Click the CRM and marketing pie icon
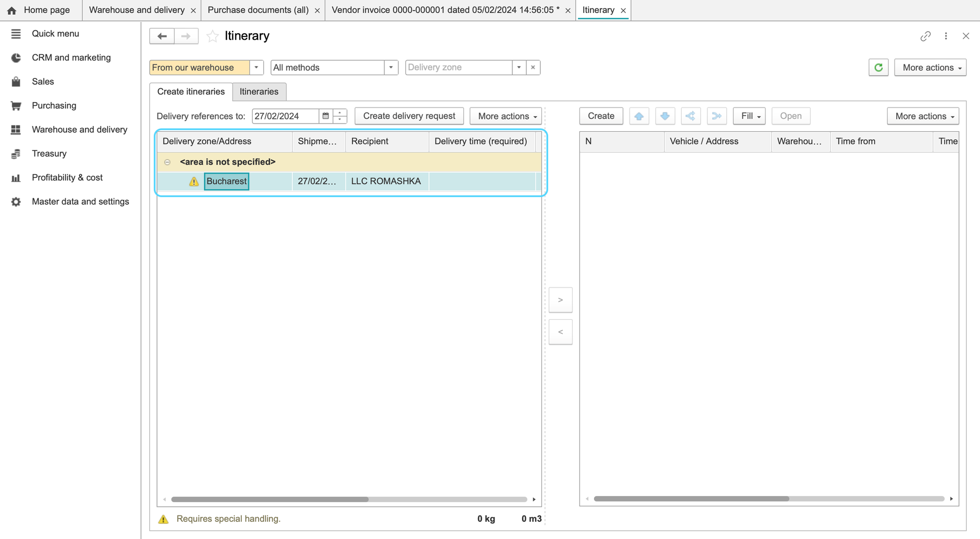The image size is (980, 539). (16, 58)
